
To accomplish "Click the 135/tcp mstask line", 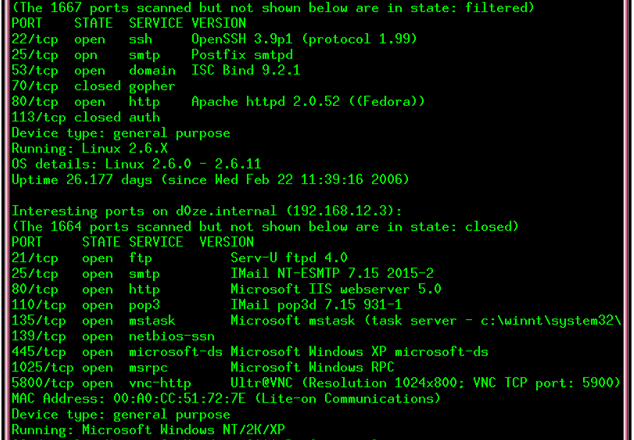I will (316, 321).
